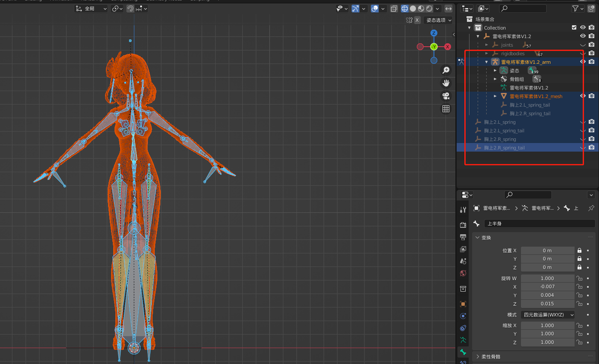The image size is (599, 364).
Task: Open Bone properties tab icon
Action: 463,352
